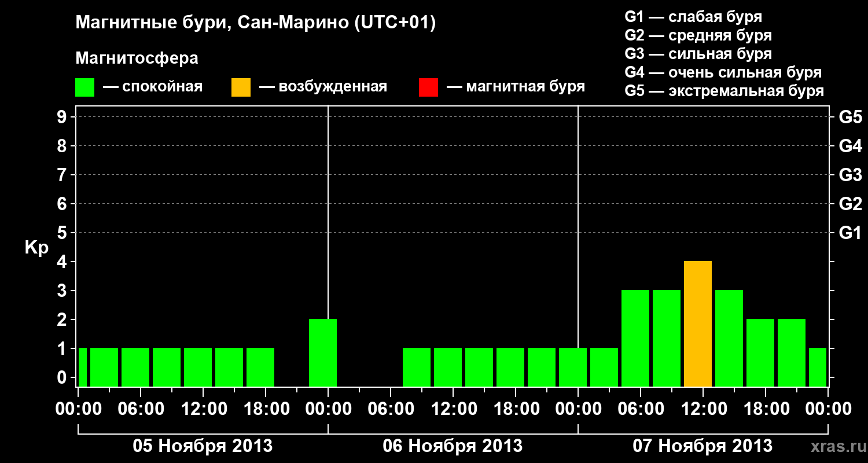868x463 pixels.
Task: Click the 18:00 time label under 07 Ноября
Action: click(x=766, y=409)
